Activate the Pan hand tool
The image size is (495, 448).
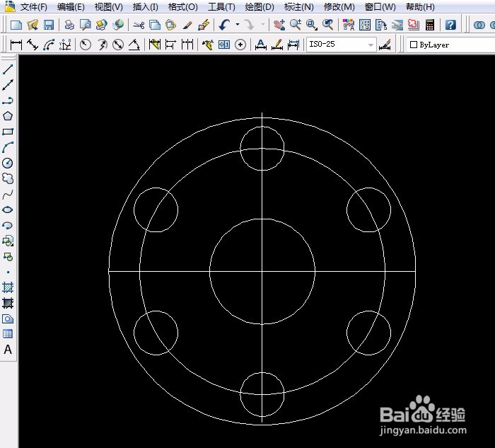[x=279, y=25]
